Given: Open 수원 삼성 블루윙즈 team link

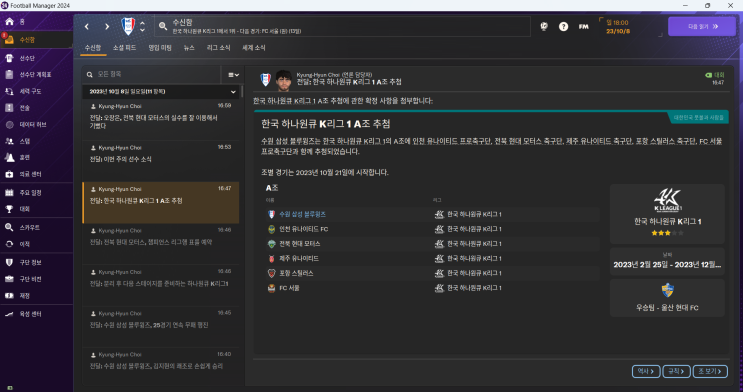Looking at the screenshot, I should click(x=302, y=214).
